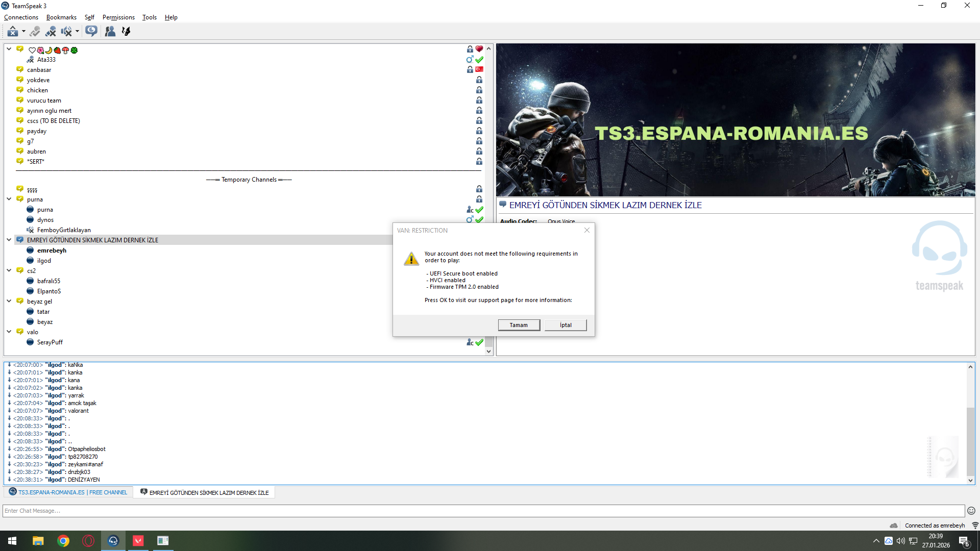Open Google Chrome from the taskbar
The width and height of the screenshot is (980, 551).
coord(63,541)
